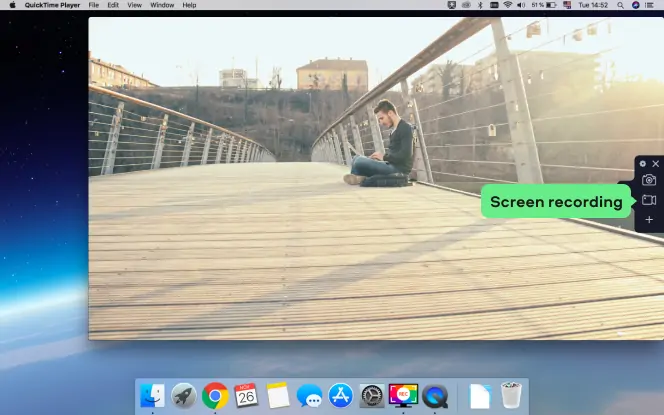
Task: Open the screen recorder app in the Dock
Action: point(403,396)
